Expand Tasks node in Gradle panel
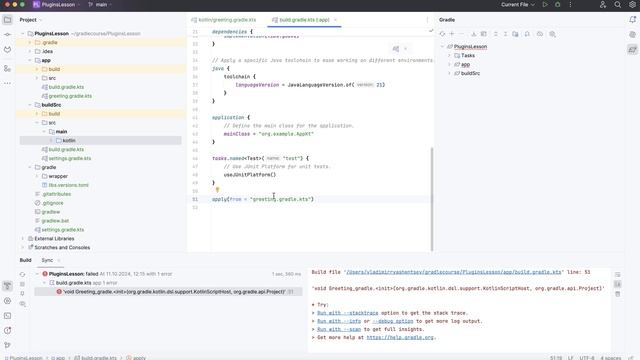The height and width of the screenshot is (360, 640). pos(449,56)
